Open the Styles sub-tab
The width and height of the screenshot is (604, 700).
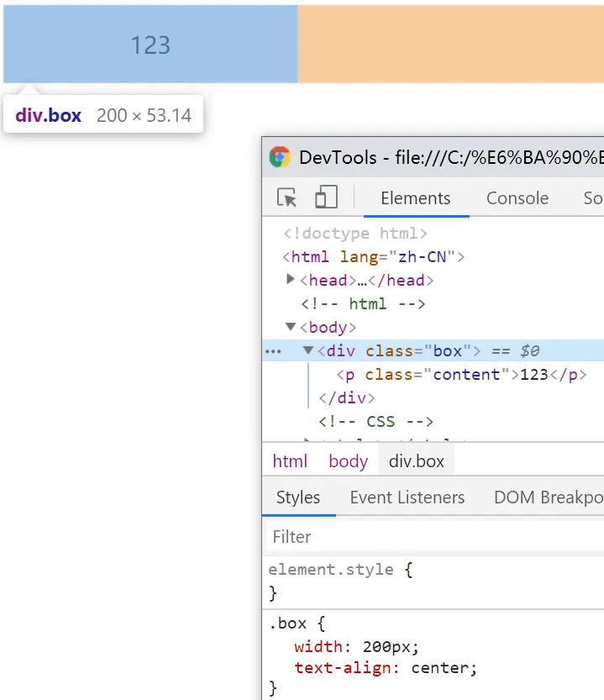[298, 497]
